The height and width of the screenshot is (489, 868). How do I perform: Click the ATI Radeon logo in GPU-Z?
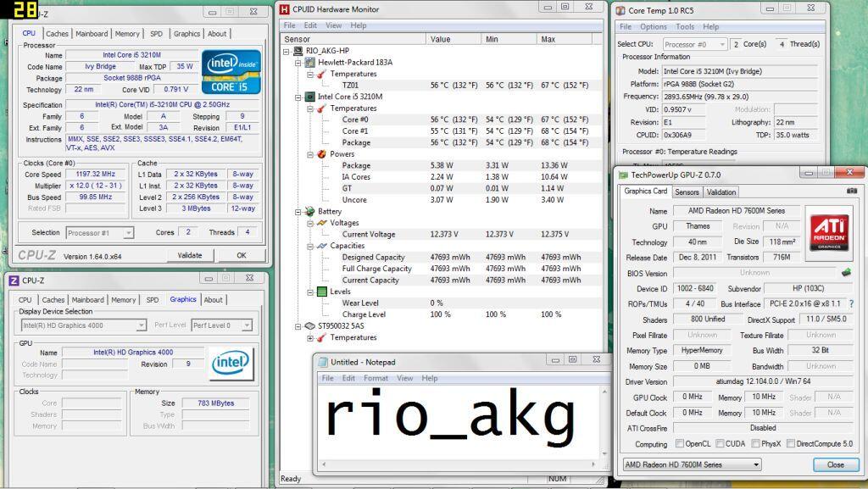pos(829,233)
